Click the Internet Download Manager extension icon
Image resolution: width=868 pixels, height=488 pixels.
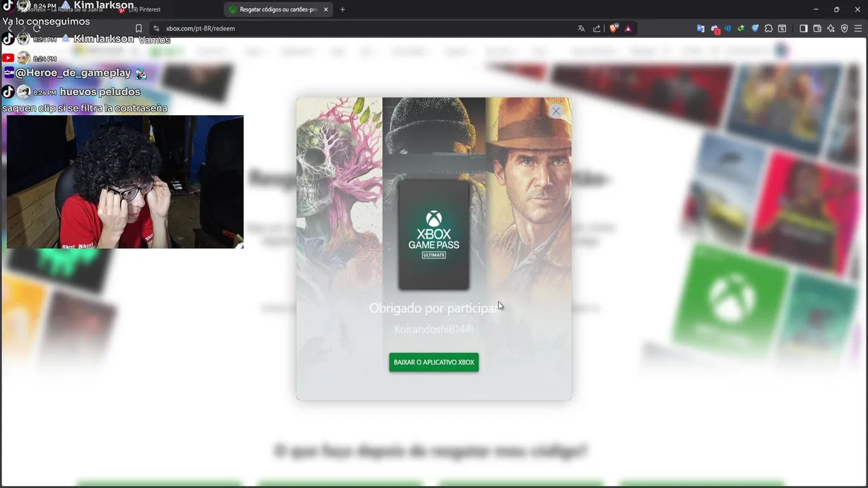(741, 28)
